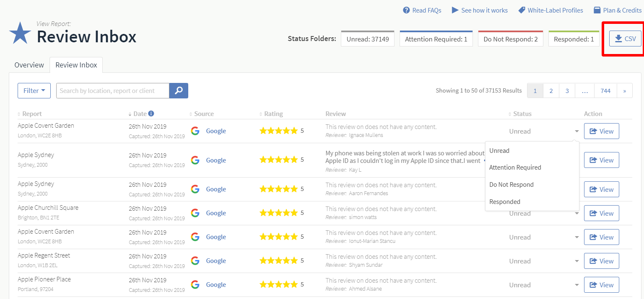
Task: Click the 'Showing 1 to 50 of 37153 Results' text
Action: coord(479,90)
